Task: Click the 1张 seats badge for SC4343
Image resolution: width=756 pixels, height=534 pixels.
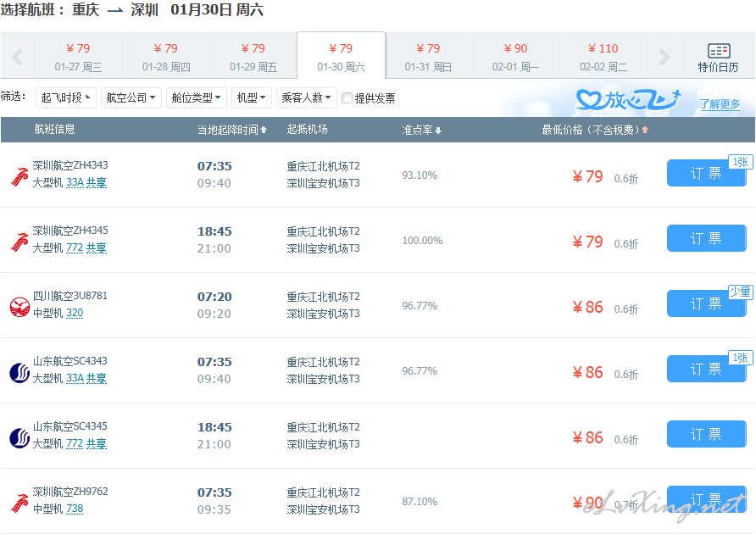Action: pyautogui.click(x=741, y=358)
